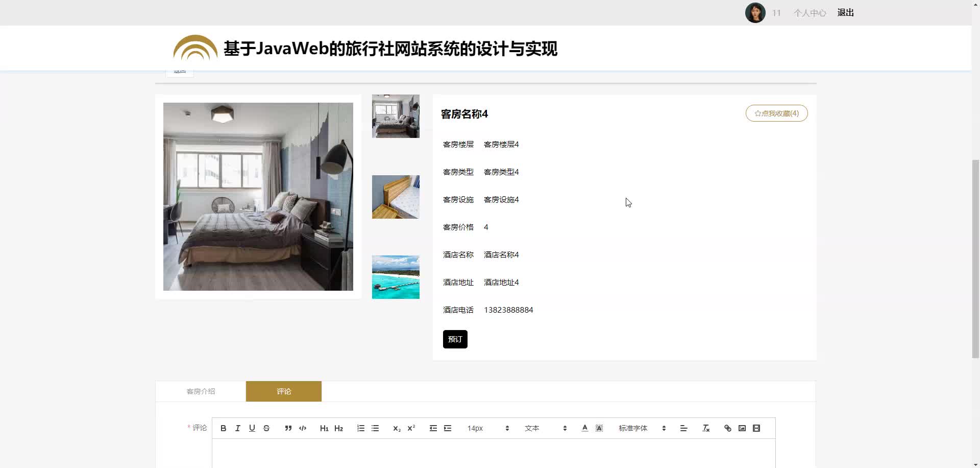Click the 预订 booking button
This screenshot has height=468, width=980.
pos(454,339)
